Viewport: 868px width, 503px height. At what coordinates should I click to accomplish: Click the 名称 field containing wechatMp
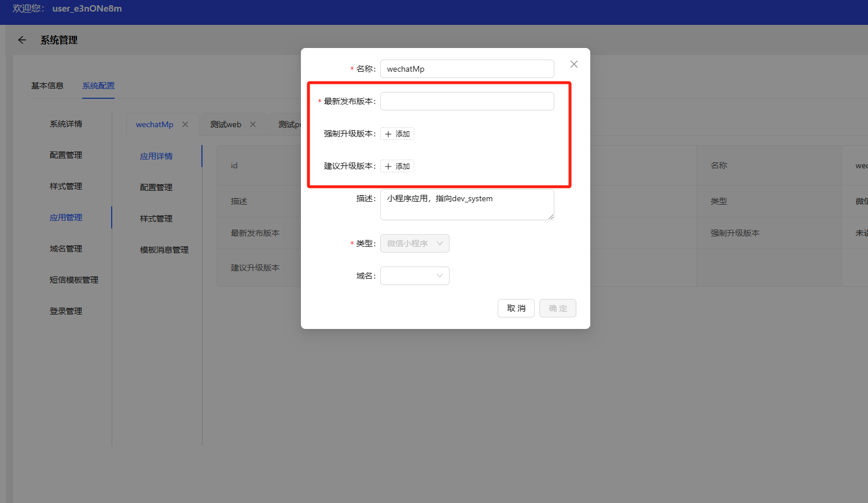point(466,69)
